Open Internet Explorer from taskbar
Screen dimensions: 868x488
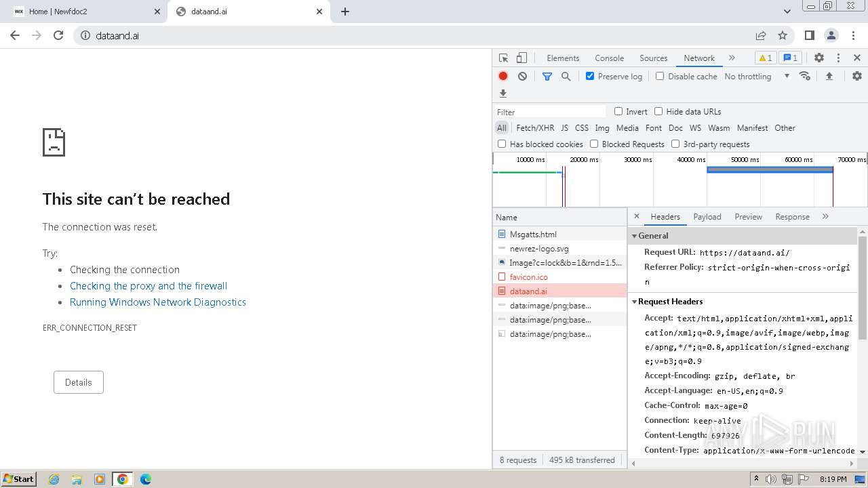click(54, 479)
